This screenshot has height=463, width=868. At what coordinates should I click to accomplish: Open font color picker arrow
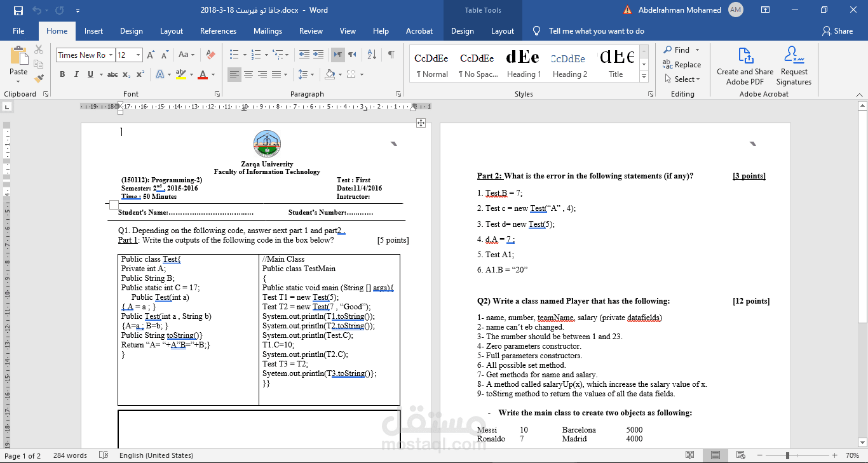[213, 74]
